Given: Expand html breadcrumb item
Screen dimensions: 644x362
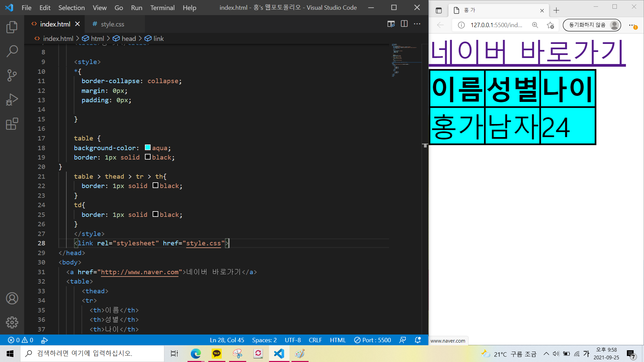Looking at the screenshot, I should (93, 39).
